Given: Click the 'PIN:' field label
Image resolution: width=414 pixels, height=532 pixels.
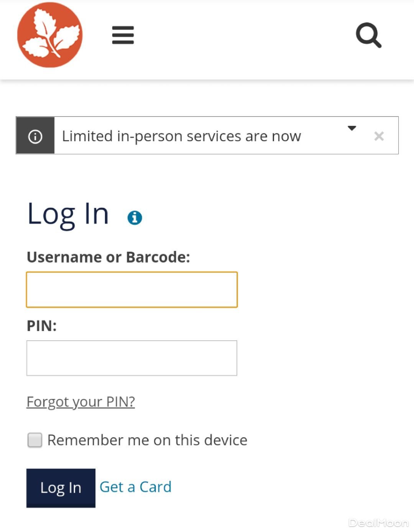Looking at the screenshot, I should [x=41, y=326].
